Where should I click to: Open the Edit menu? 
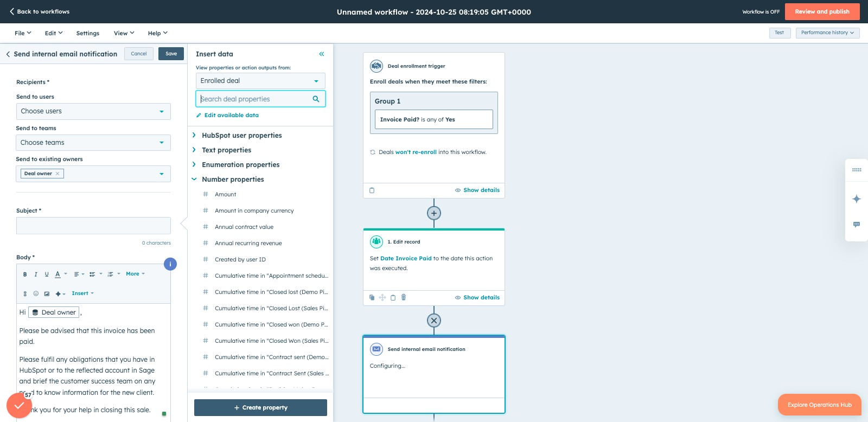pos(54,33)
